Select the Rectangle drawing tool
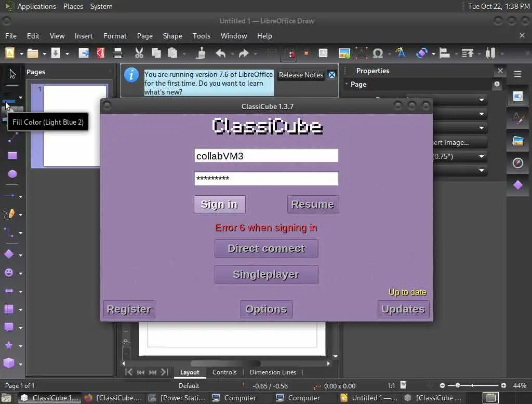This screenshot has height=404, width=532. (x=12, y=156)
